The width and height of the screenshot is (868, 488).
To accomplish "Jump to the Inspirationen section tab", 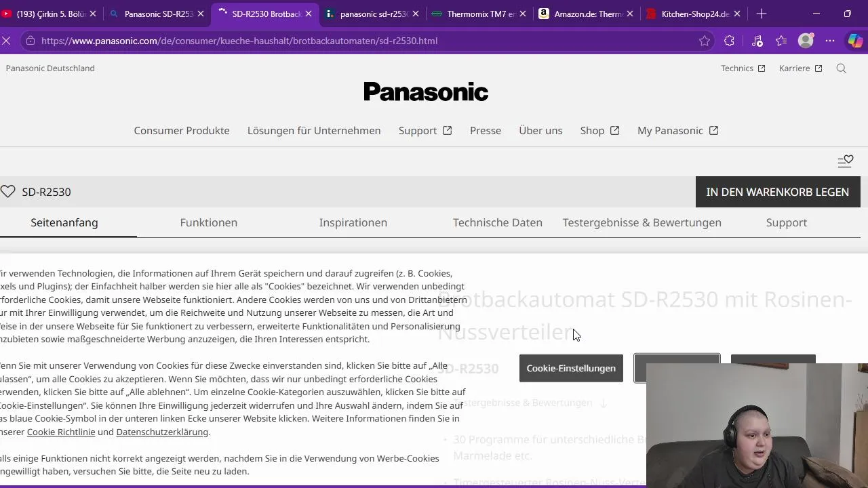I will point(353,222).
